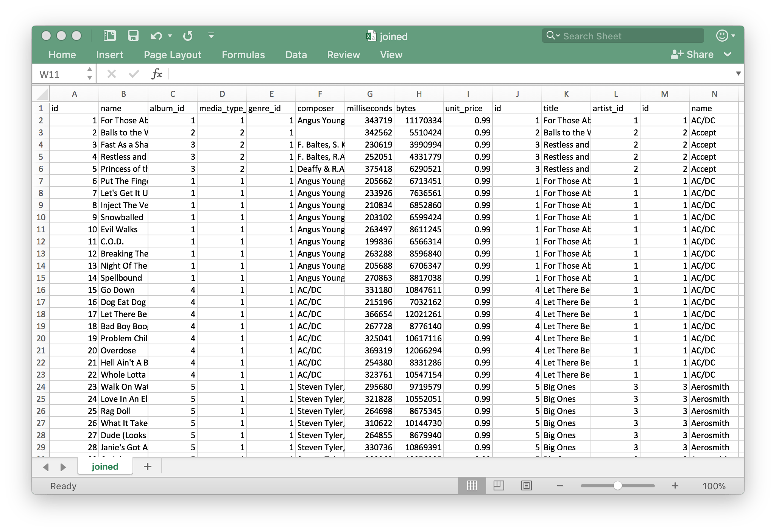
Task: Adjust the zoom slider
Action: [x=618, y=486]
